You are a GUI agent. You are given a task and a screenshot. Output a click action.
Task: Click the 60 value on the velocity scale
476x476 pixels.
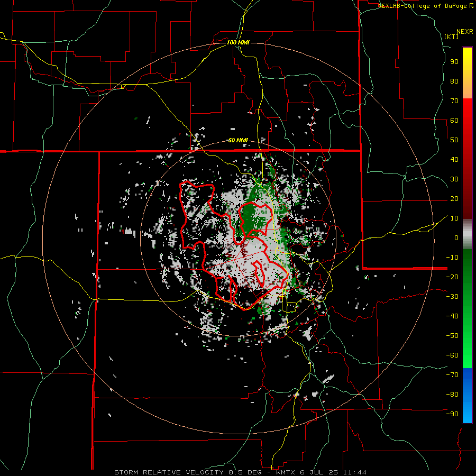point(454,121)
